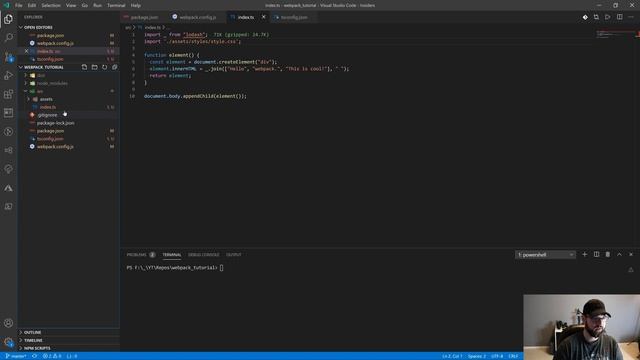640x360 pixels.
Task: Close index.ts in Open Editors list
Action: point(27,51)
